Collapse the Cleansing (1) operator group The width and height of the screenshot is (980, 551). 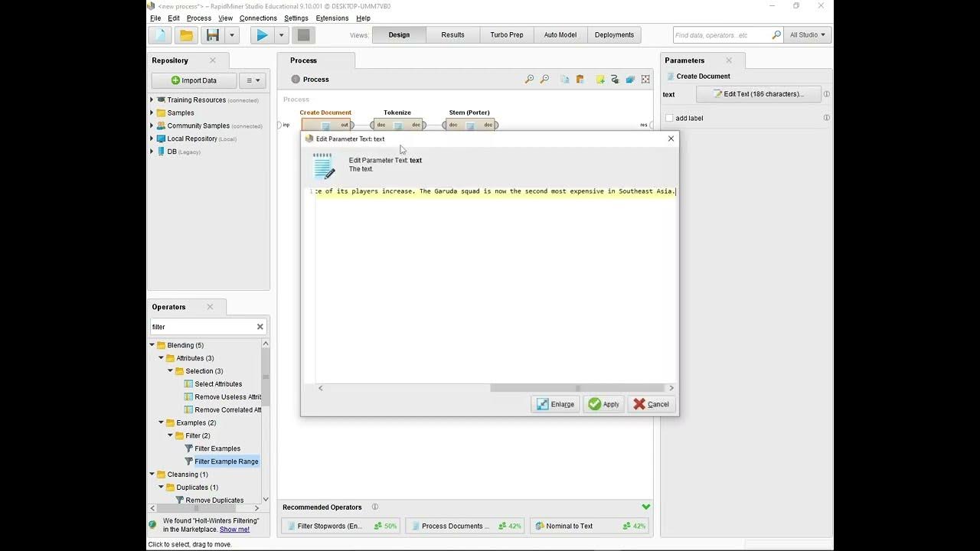(152, 474)
